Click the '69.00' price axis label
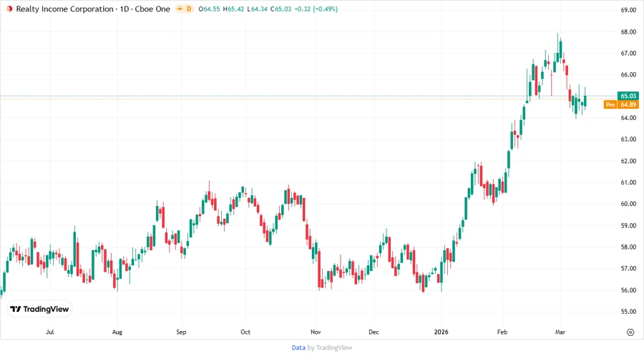This screenshot has width=644, height=356. (x=628, y=10)
